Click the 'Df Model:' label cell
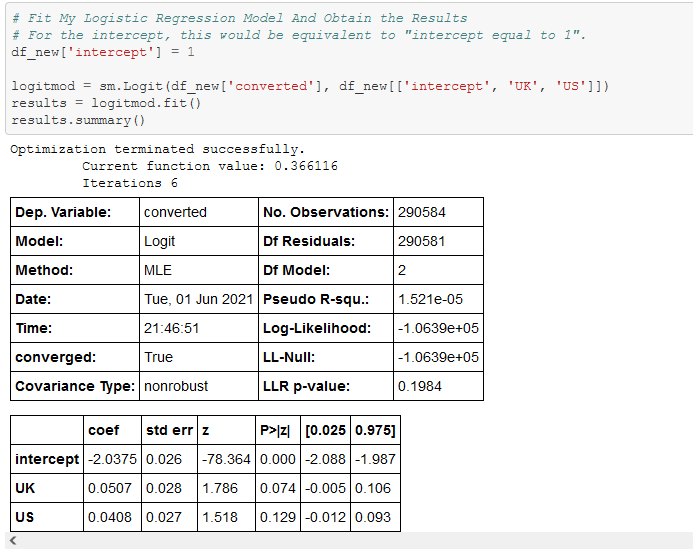The width and height of the screenshot is (693, 552). coord(326,270)
